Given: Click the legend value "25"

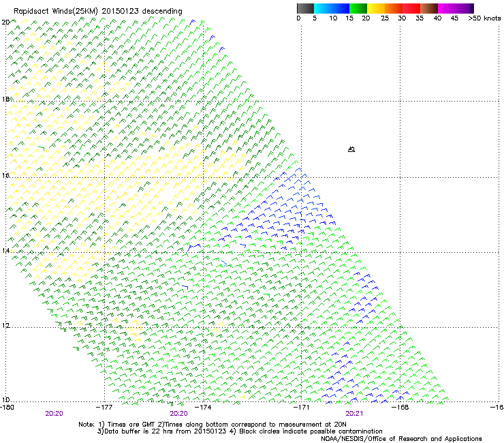Looking at the screenshot, I should [x=385, y=18].
